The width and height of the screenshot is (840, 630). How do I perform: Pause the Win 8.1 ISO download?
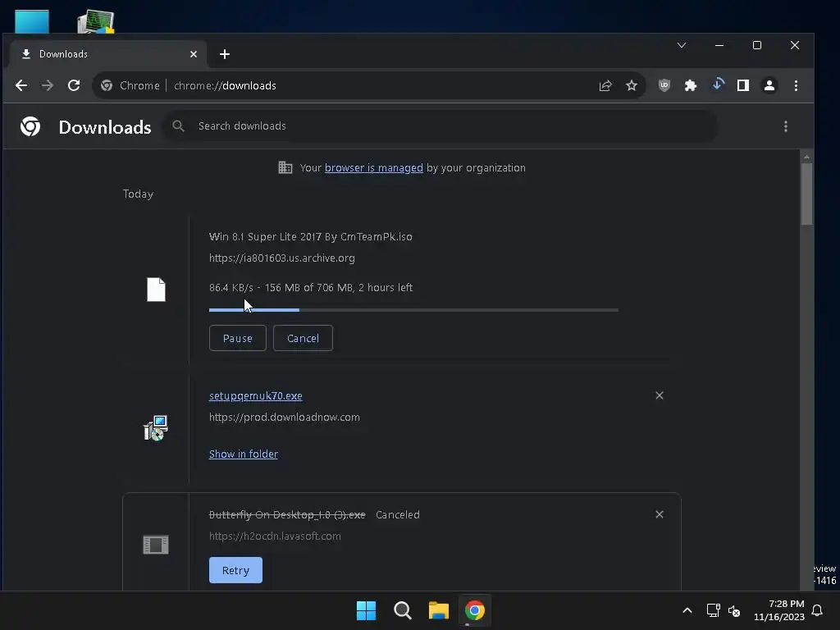[237, 338]
